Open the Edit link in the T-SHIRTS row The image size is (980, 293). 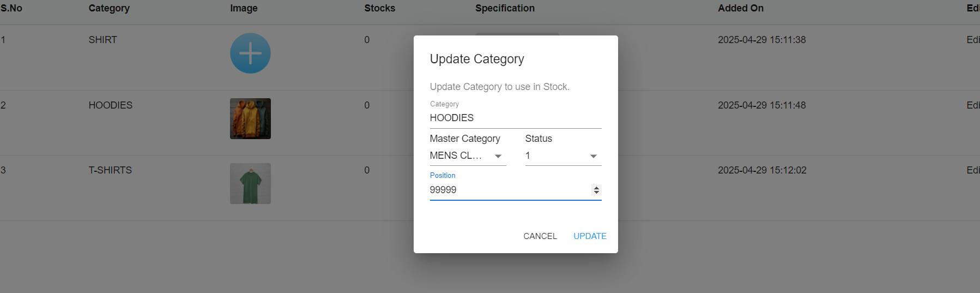point(972,170)
